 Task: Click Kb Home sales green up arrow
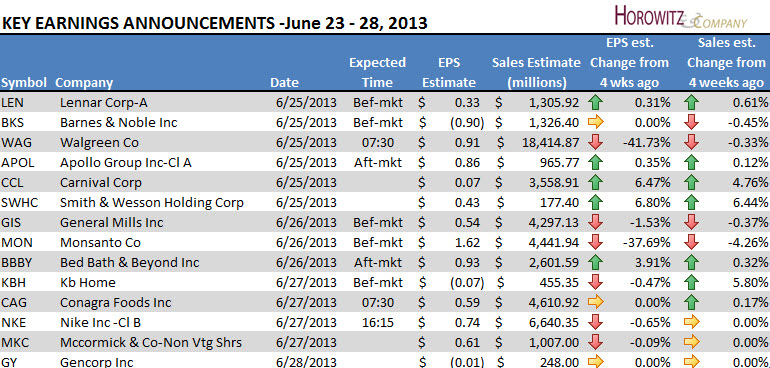coord(691,282)
